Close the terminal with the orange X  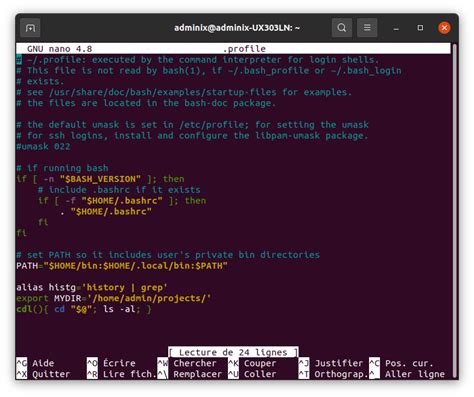click(x=444, y=28)
